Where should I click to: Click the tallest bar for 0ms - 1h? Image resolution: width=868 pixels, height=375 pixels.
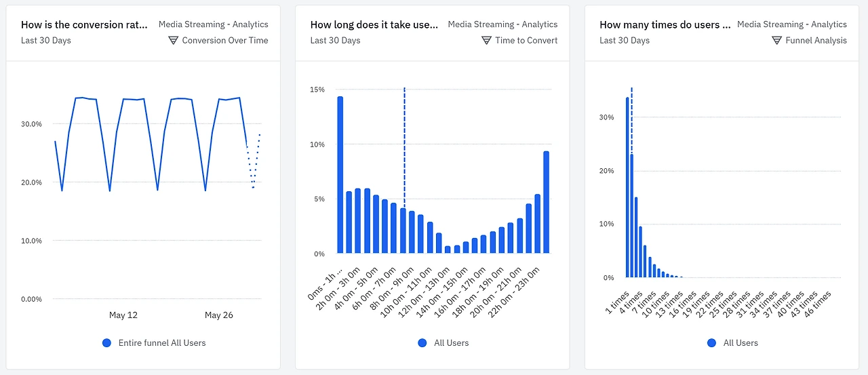(340, 176)
